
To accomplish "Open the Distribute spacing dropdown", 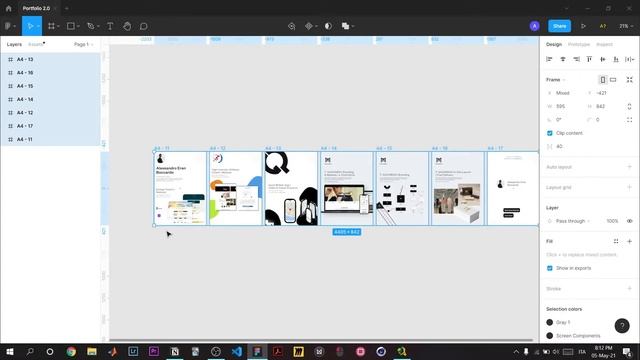I will tap(629, 59).
